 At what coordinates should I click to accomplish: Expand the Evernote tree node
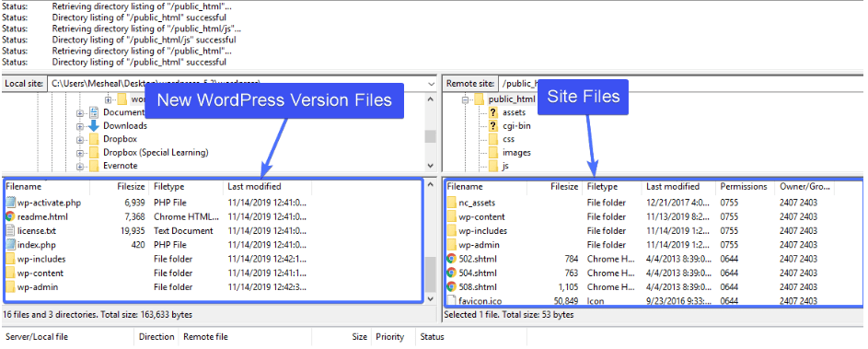click(x=80, y=166)
